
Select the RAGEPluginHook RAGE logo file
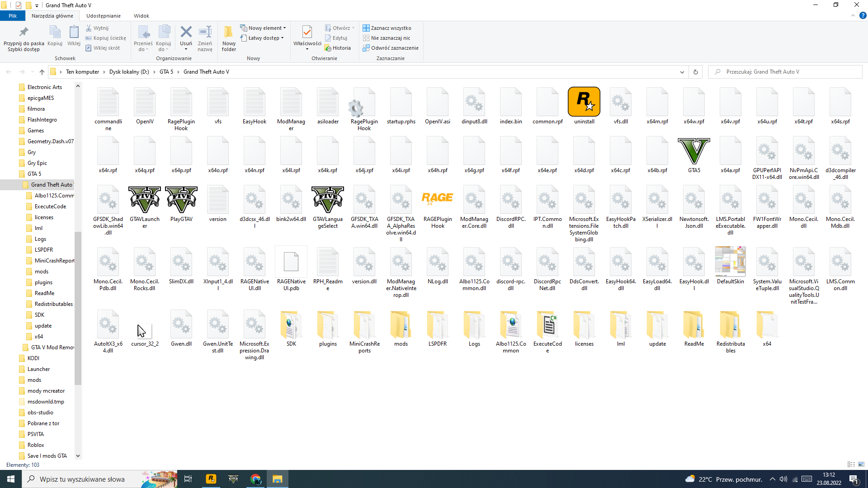pos(437,198)
